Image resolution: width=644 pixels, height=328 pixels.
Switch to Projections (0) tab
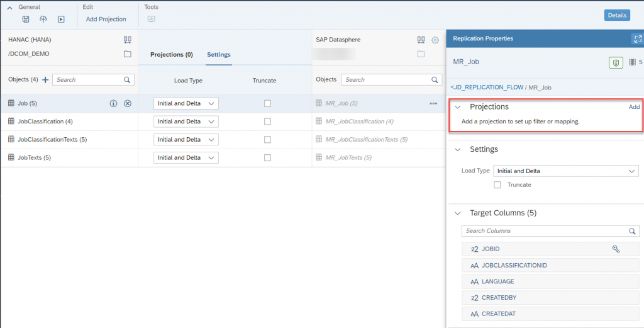tap(172, 55)
